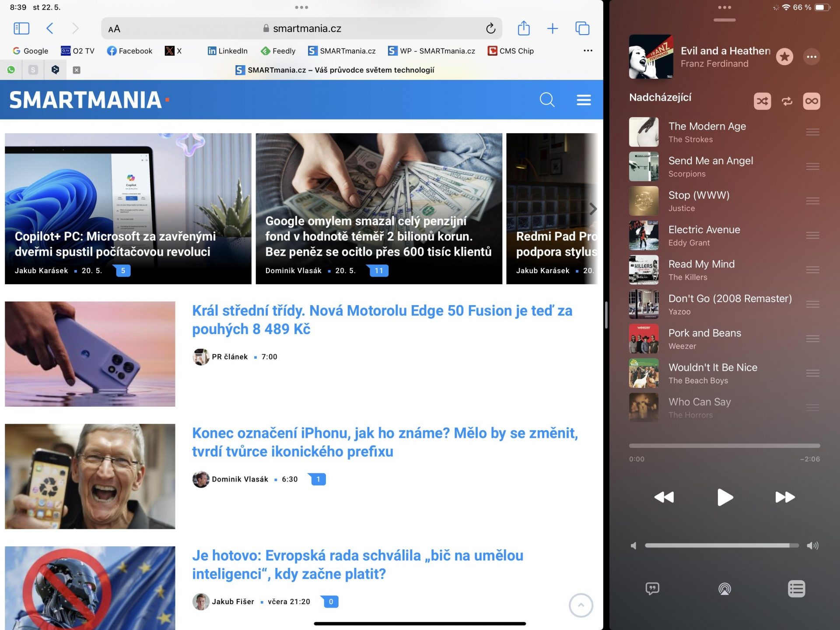Screen dimensions: 840x630
Task: Select Don't Go (2008 Remaster) by Yazoo
Action: [x=724, y=304]
